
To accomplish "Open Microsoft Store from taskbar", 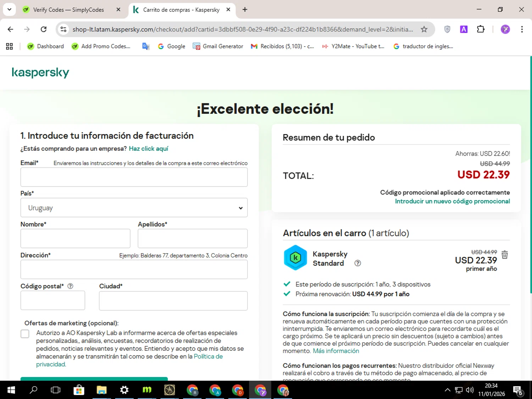I will click(x=79, y=390).
